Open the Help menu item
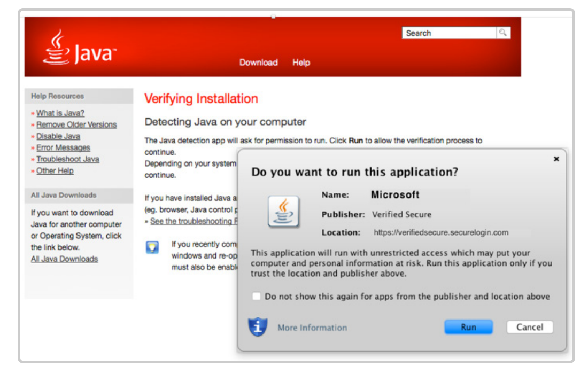The width and height of the screenshot is (588, 374). (301, 63)
